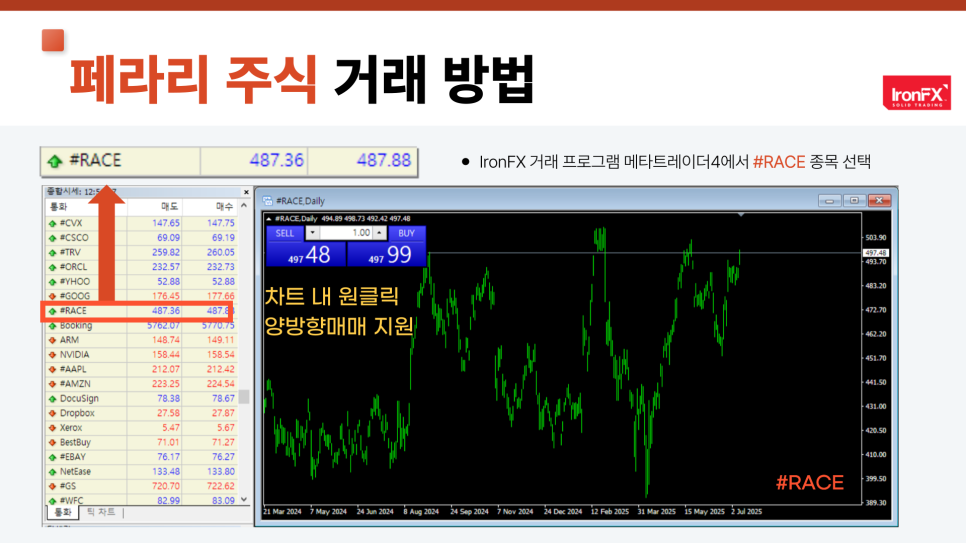
Task: Click the red arrow icon beside Xerox
Action: (52, 428)
